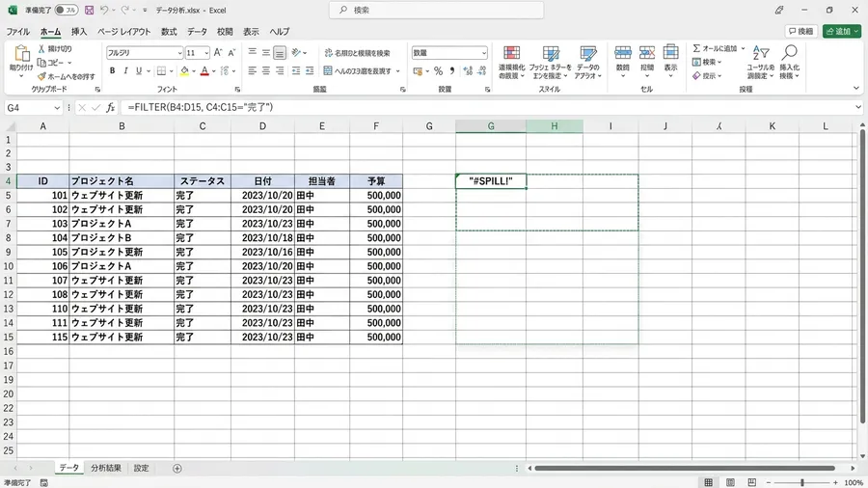Click the Insert cells icon

623,53
